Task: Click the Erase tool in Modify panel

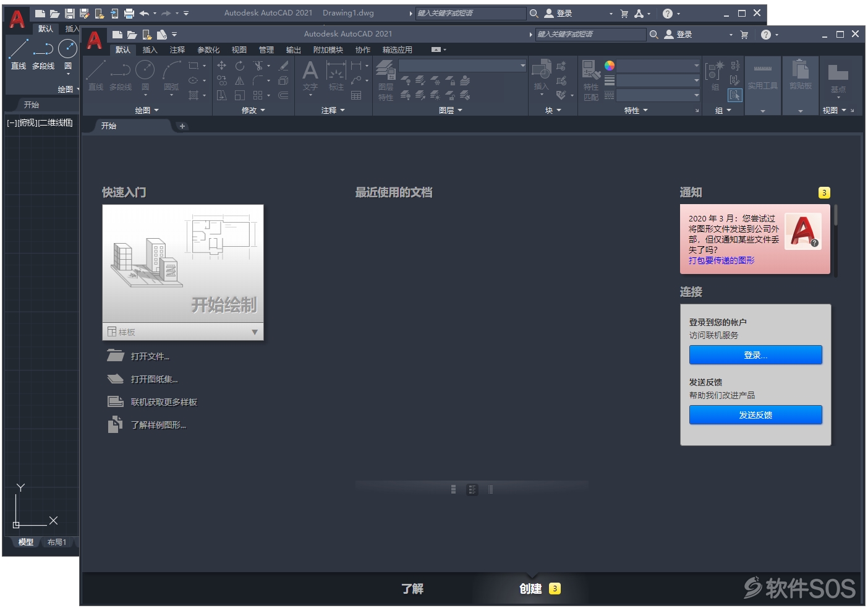Action: [x=284, y=66]
